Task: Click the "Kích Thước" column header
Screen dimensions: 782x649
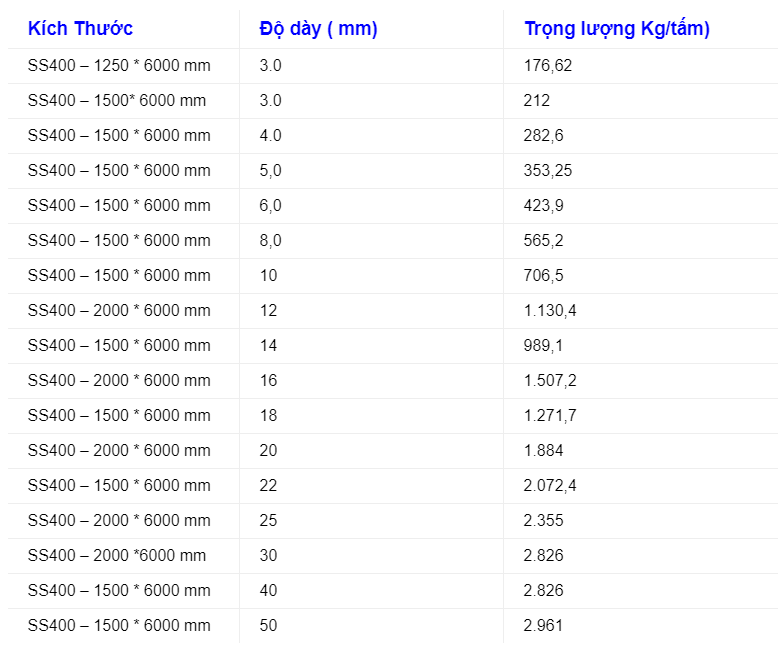Action: coord(80,28)
